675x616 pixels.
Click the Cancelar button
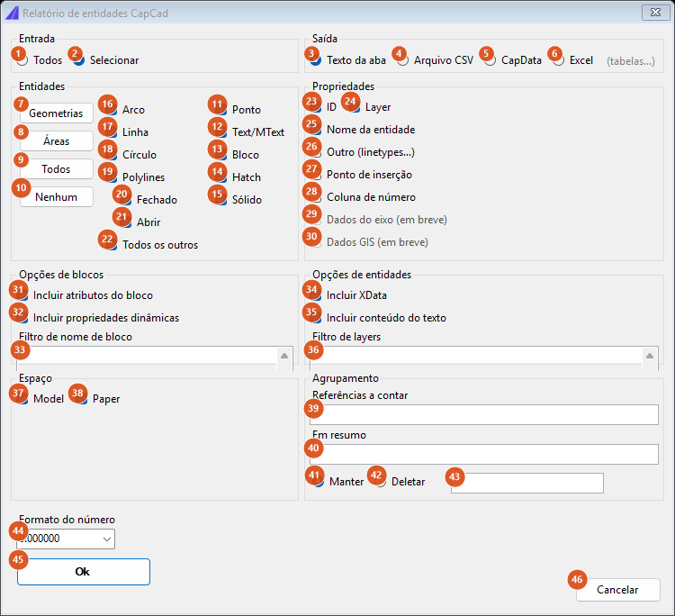point(618,590)
